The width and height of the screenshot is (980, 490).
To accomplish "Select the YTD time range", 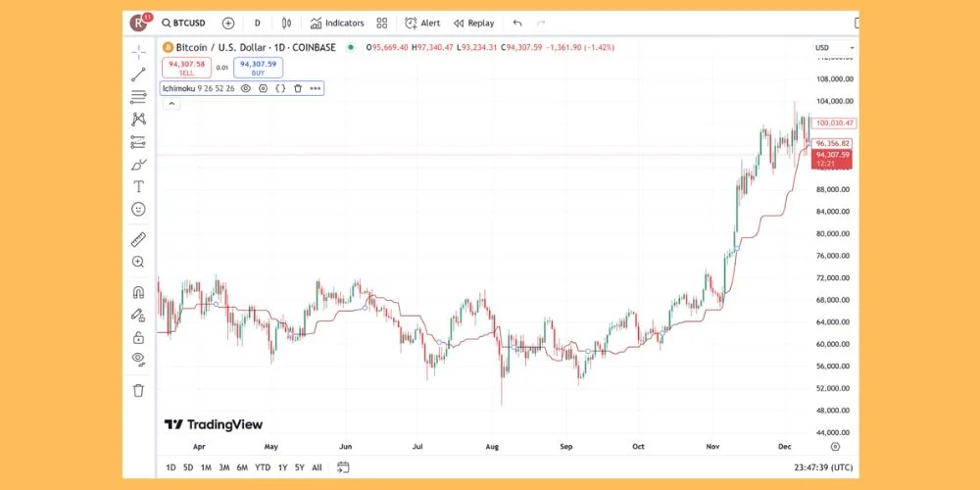I will click(x=262, y=467).
